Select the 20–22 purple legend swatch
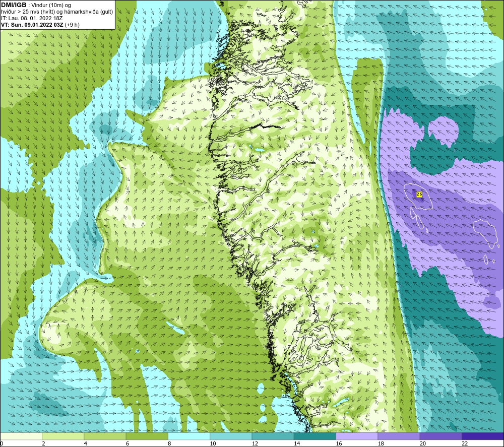This screenshot has width=504, height=447. pyautogui.click(x=440, y=436)
